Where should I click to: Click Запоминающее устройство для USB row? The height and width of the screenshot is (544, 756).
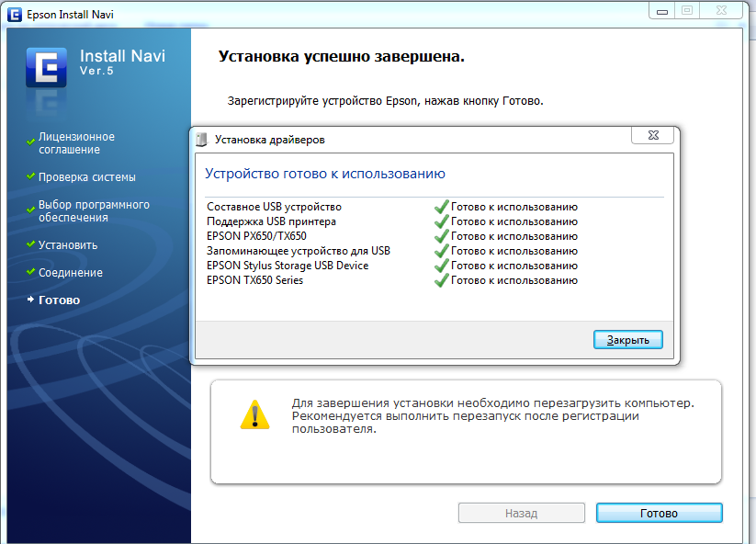click(x=392, y=251)
